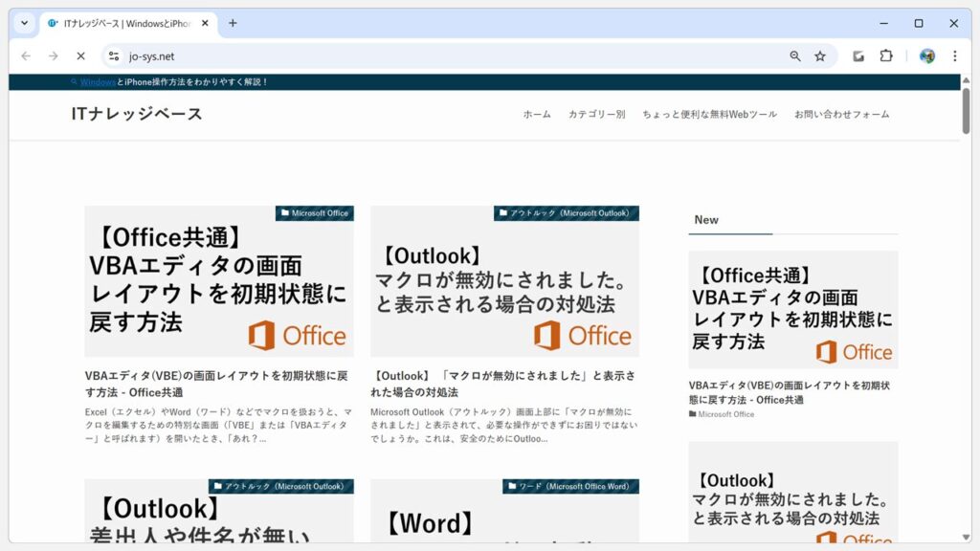Click アウトルック tag on third card
The image size is (980, 551).
pos(280,486)
